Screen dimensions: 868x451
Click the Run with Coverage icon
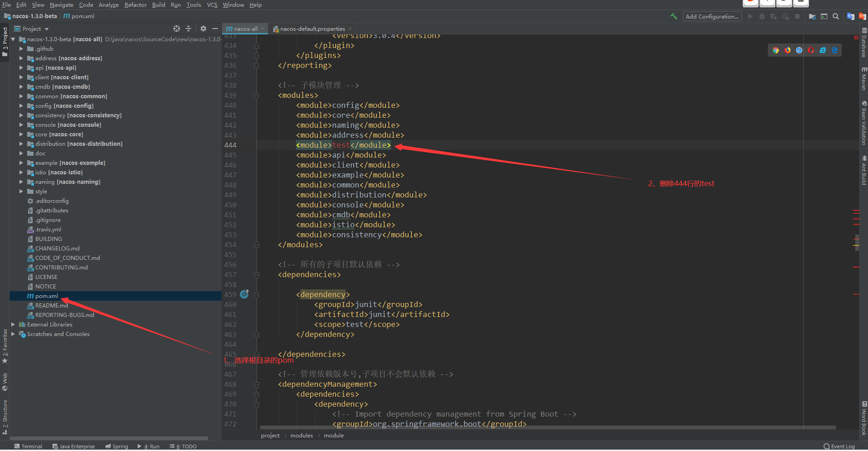pyautogui.click(x=774, y=16)
